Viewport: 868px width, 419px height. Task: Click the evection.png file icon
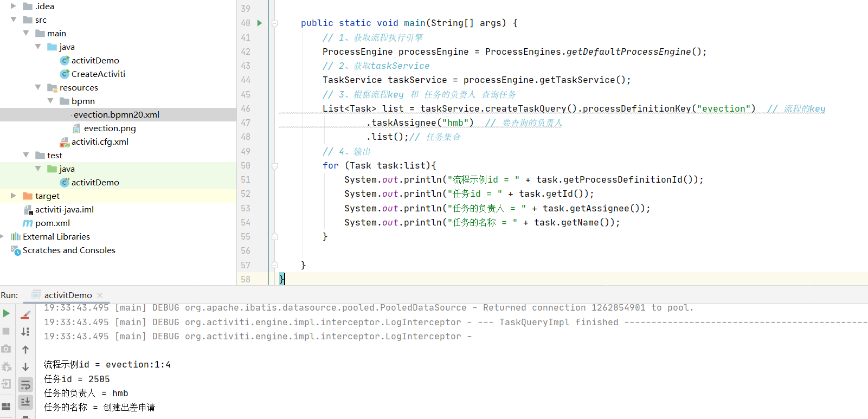76,128
